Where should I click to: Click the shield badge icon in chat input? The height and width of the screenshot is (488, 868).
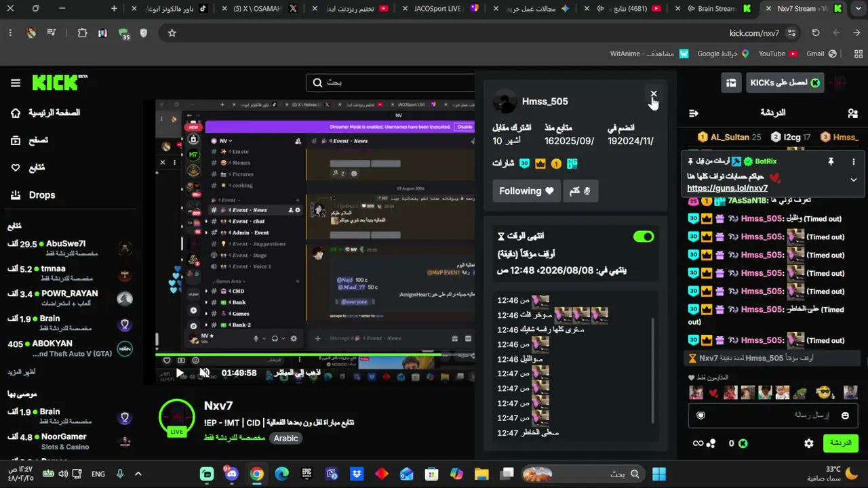[701, 415]
